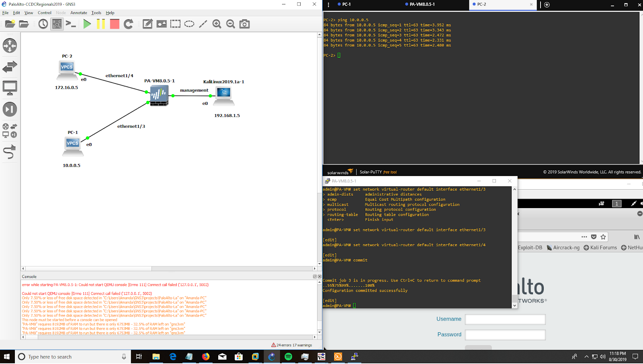Select the Draw rectangle tool
This screenshot has height=364, width=643.
[176, 24]
